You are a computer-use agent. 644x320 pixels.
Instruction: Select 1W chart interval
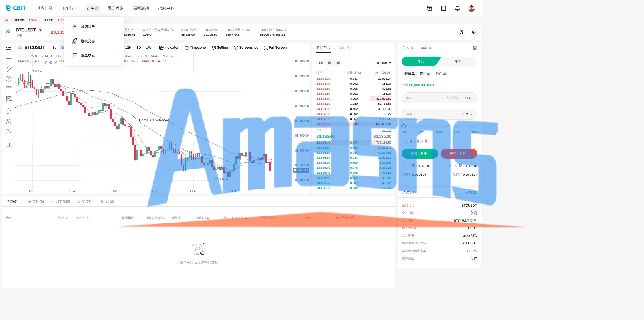[149, 48]
